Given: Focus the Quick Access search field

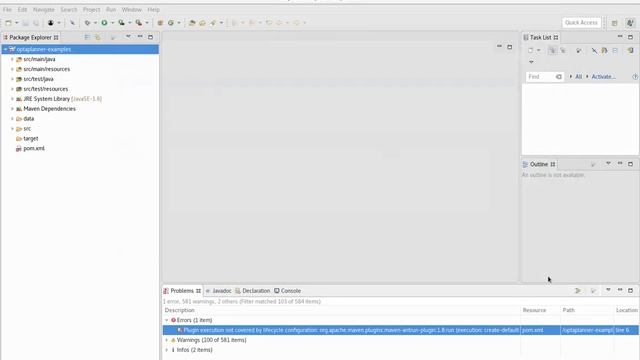Looking at the screenshot, I should 581,23.
